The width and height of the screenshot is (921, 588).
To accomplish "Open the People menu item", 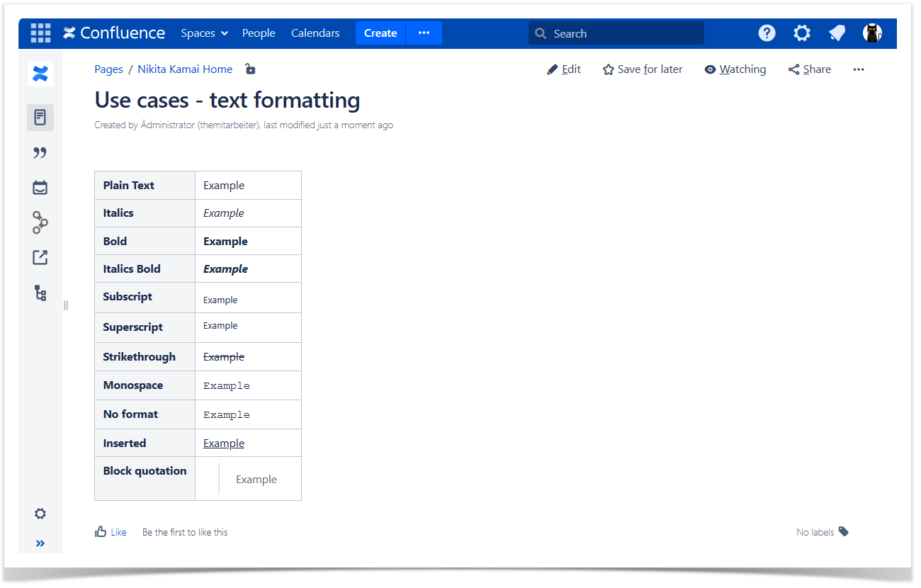I will point(259,33).
